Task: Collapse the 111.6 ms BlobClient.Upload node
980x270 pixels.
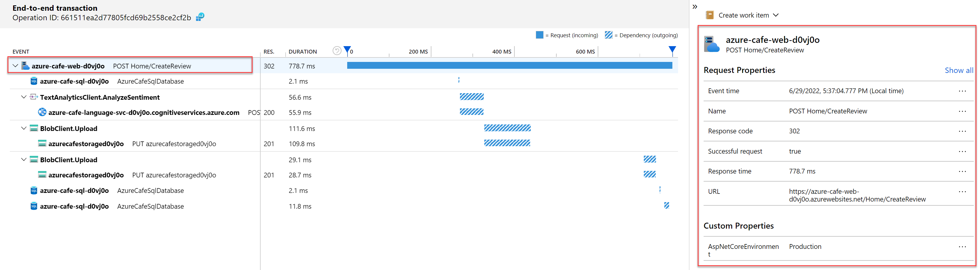Action: pyautogui.click(x=24, y=128)
